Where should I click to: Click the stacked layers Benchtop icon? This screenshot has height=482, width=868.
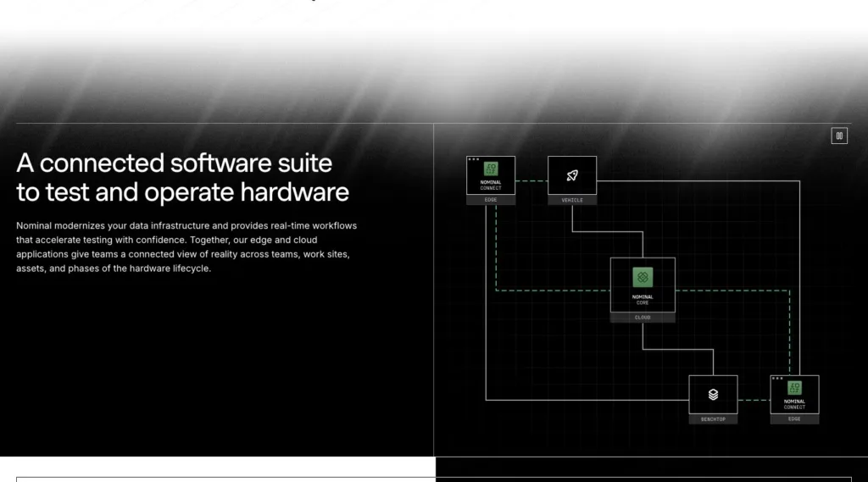click(713, 394)
